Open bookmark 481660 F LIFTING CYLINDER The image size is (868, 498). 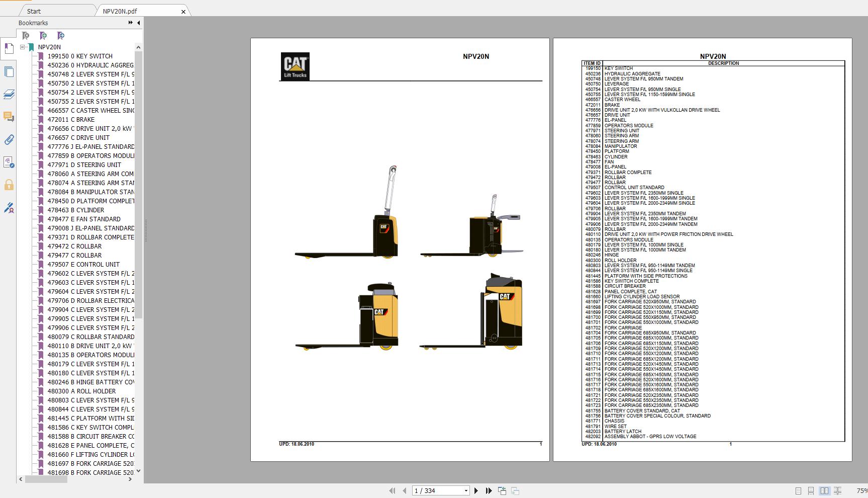coord(90,455)
